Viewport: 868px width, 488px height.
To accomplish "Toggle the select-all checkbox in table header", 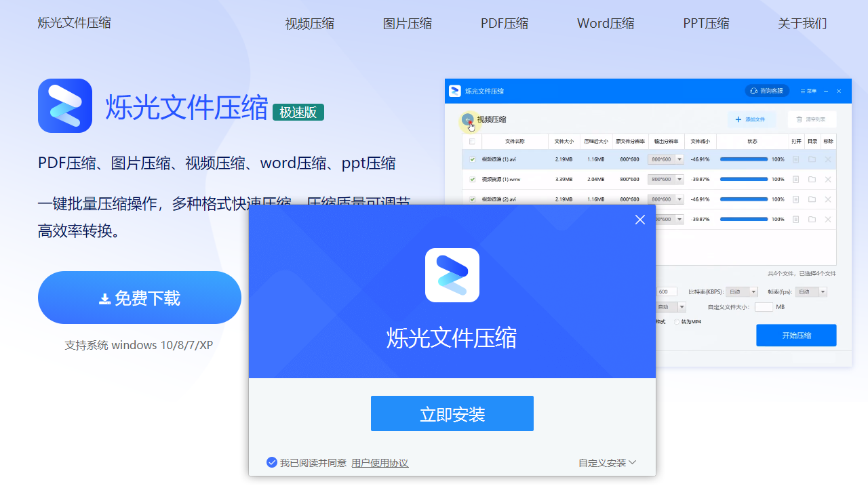I will point(472,142).
